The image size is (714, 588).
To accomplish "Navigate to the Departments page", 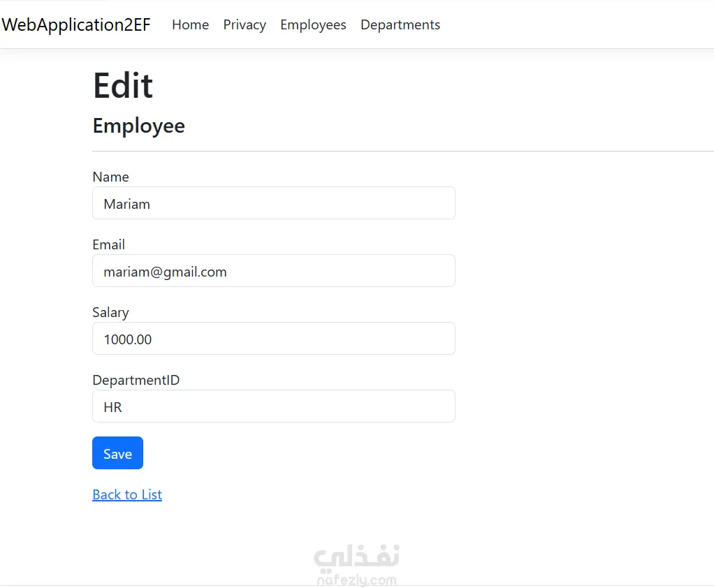I will 400,24.
